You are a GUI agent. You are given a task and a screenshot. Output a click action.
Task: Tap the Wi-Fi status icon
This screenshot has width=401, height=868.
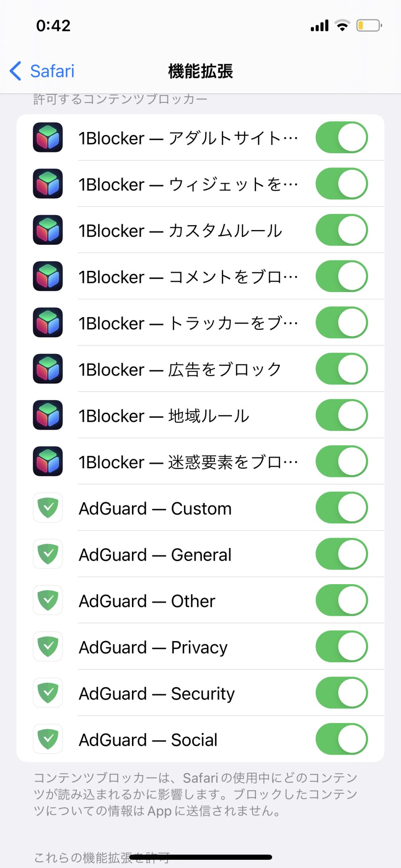click(x=343, y=26)
